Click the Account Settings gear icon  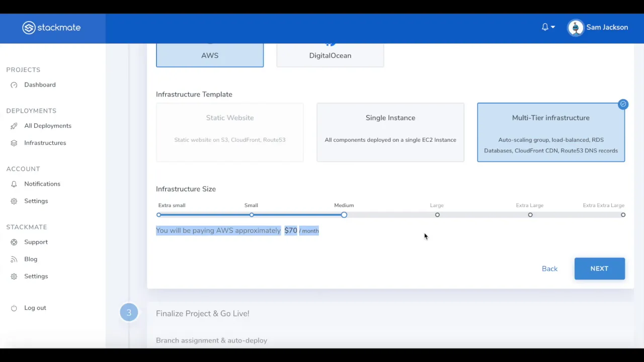(x=14, y=201)
